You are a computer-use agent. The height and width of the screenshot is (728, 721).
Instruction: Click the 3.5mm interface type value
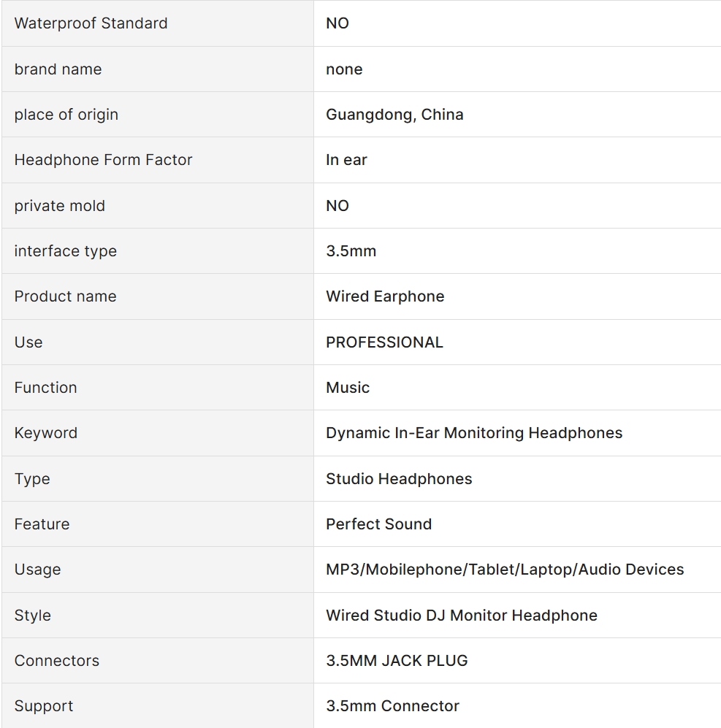click(351, 251)
